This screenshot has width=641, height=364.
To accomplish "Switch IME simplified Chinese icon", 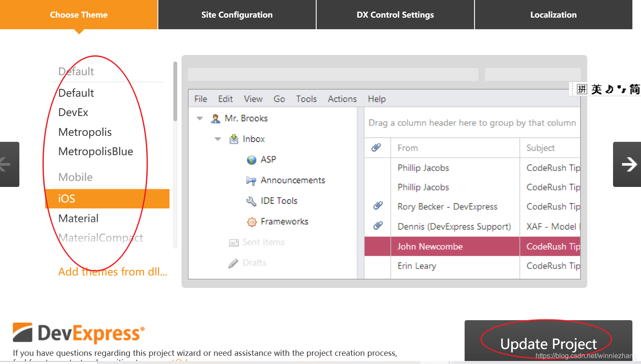I will (x=635, y=89).
